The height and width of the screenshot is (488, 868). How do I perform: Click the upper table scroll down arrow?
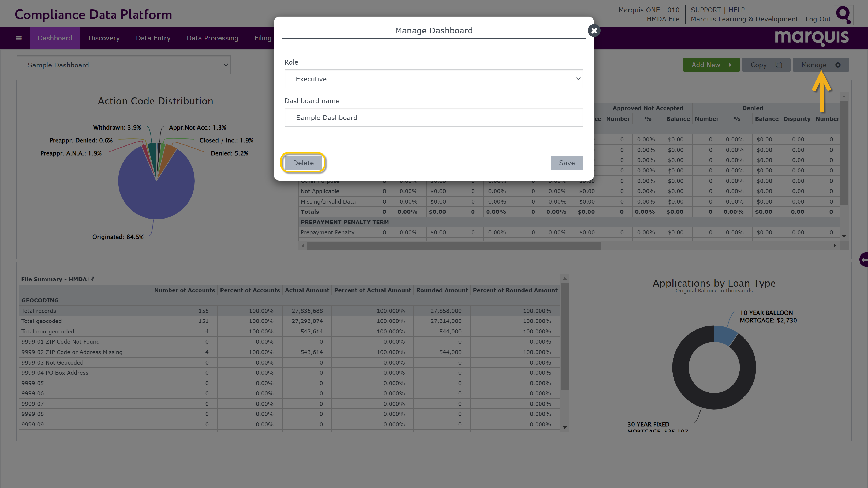tap(844, 236)
